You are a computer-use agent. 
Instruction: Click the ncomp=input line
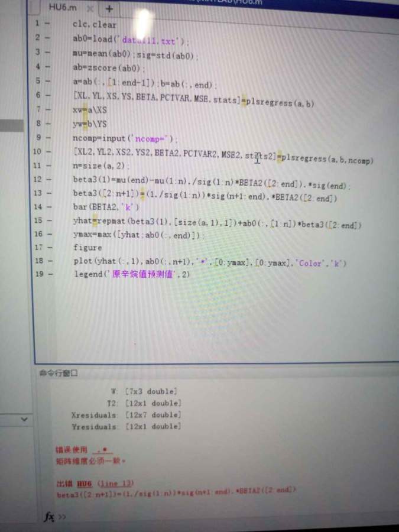coord(125,138)
